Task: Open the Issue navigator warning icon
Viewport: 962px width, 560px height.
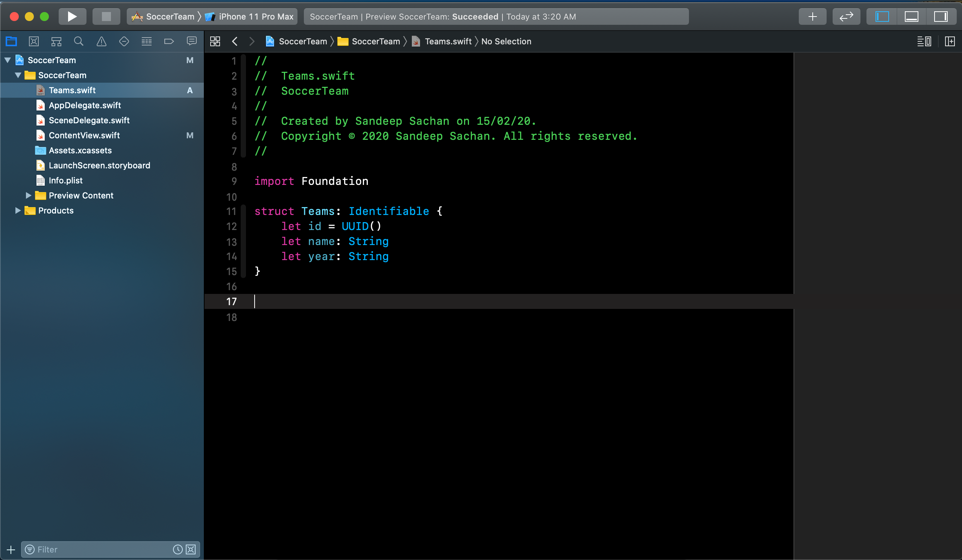Action: [x=101, y=41]
